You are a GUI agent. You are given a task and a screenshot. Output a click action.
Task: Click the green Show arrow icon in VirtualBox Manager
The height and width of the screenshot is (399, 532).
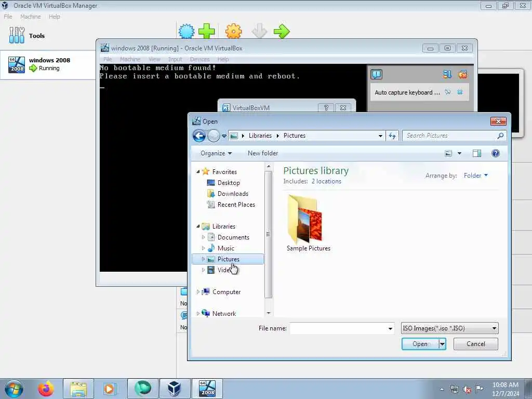click(282, 32)
